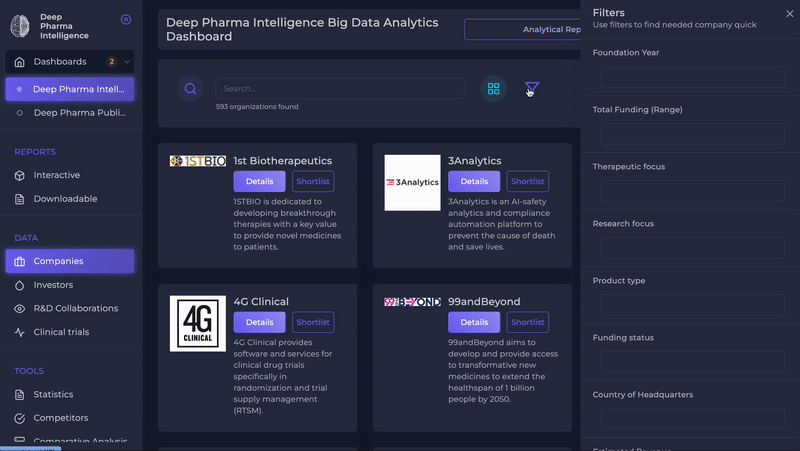This screenshot has width=800, height=451.
Task: Shortlist 4G Clinical
Action: [x=313, y=322]
